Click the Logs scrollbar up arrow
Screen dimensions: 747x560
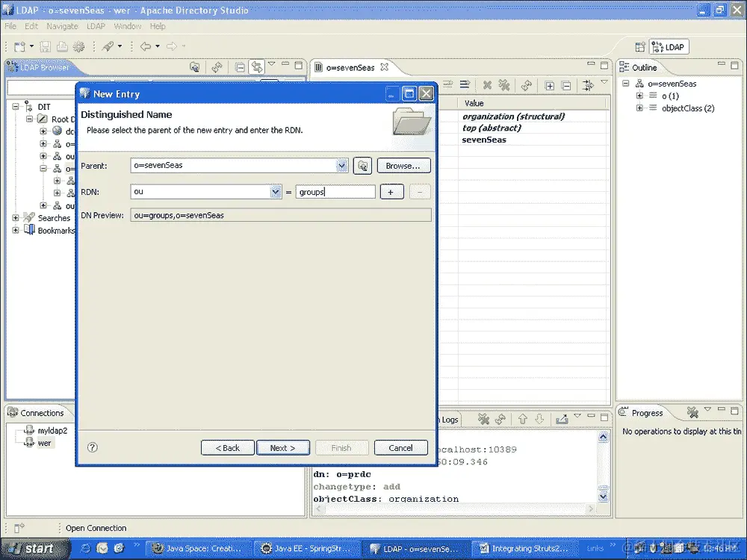(603, 437)
